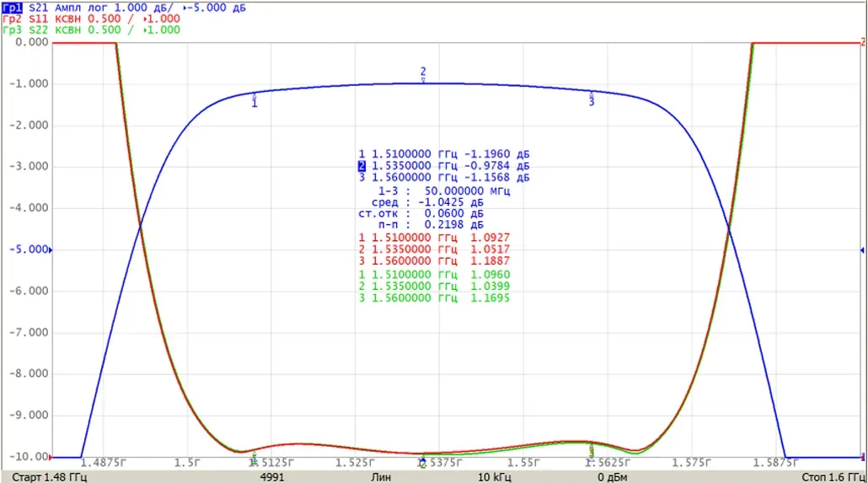Click the 'Ампл лог' format label
The image size is (868, 483).
(x=81, y=8)
